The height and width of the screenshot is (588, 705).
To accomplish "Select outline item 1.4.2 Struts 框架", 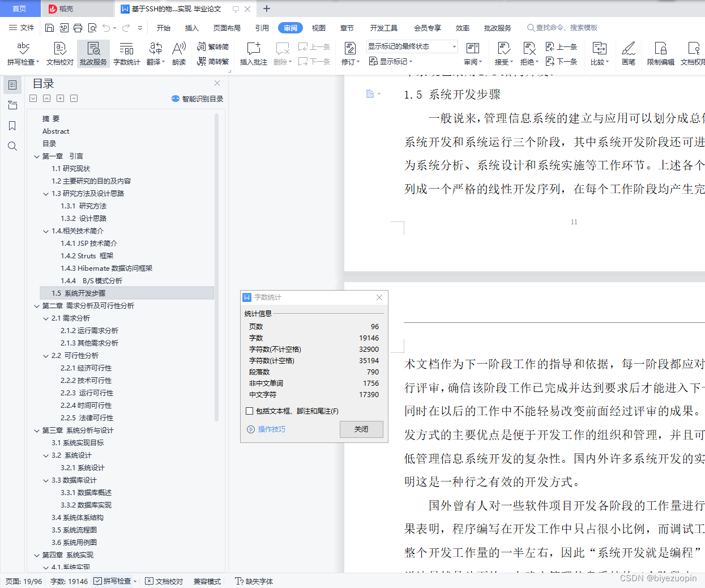I will [x=87, y=256].
